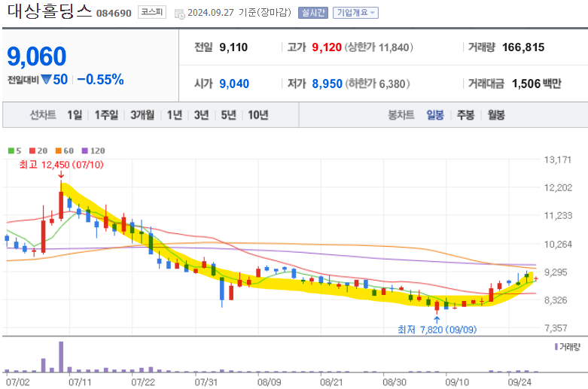588x389 pixels.
Task: Click the 09/24 date axis label
Action: (519, 382)
